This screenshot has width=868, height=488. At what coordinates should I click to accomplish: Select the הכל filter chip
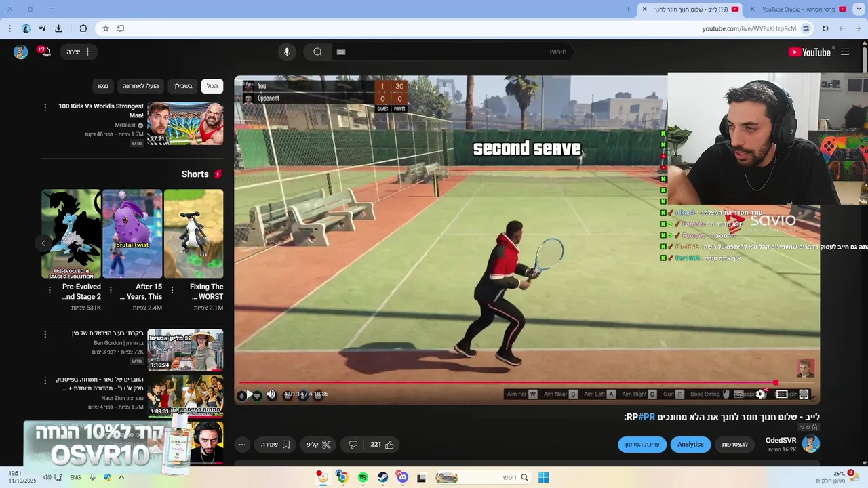212,86
